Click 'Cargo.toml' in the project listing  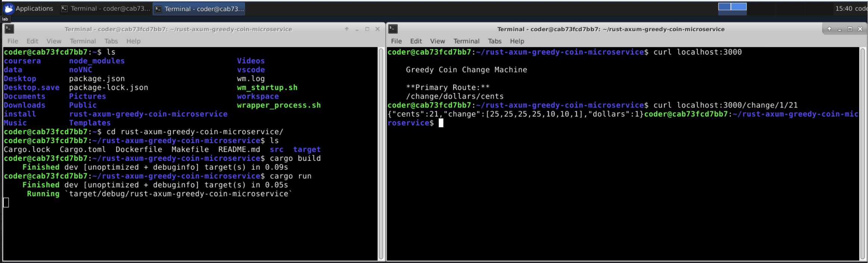pyautogui.click(x=83, y=150)
